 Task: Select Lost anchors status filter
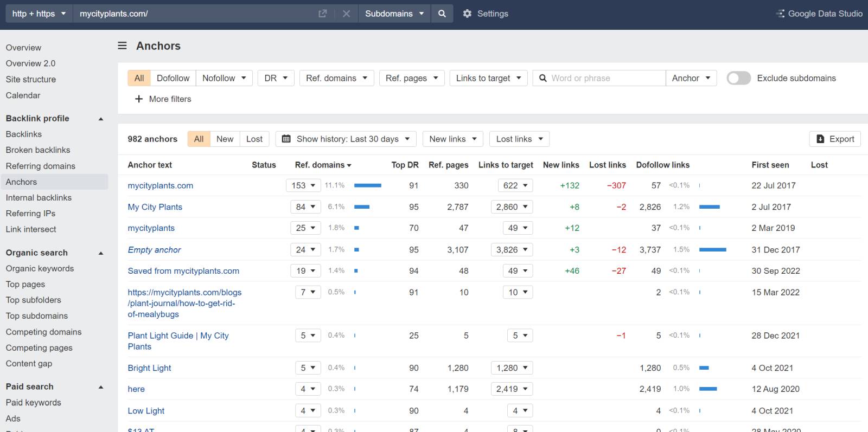pyautogui.click(x=254, y=139)
